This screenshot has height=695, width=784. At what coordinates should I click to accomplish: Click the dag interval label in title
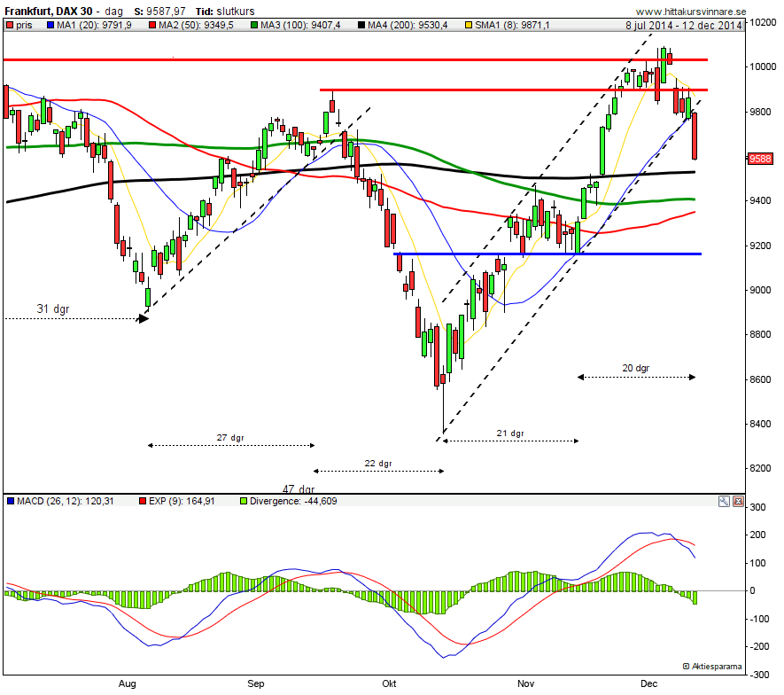click(x=114, y=12)
